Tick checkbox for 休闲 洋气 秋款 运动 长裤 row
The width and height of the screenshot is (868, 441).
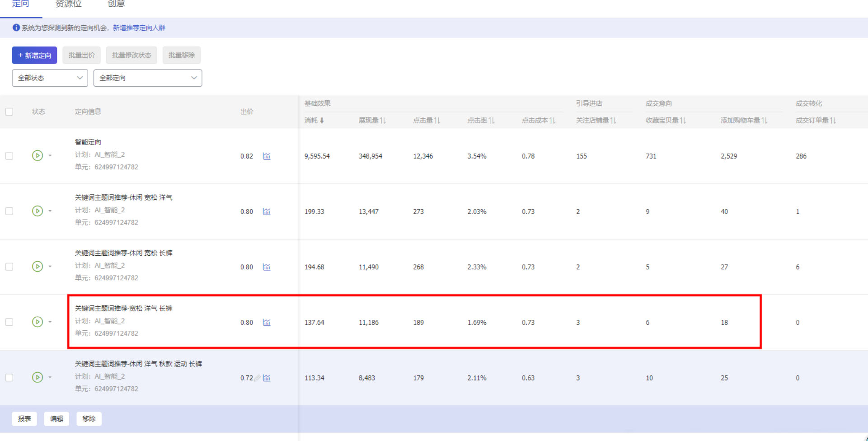(x=9, y=378)
